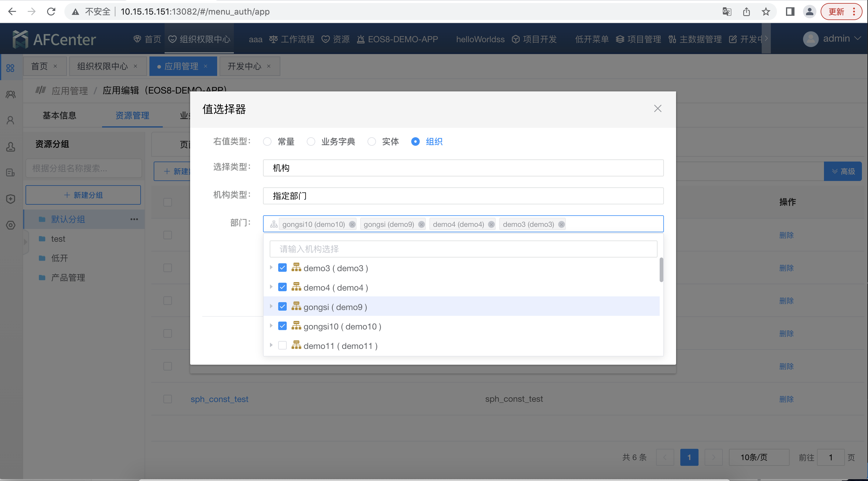Open the 机构类型 dropdown showing 指定部门
Screen dimensions: 868x481
tap(463, 196)
